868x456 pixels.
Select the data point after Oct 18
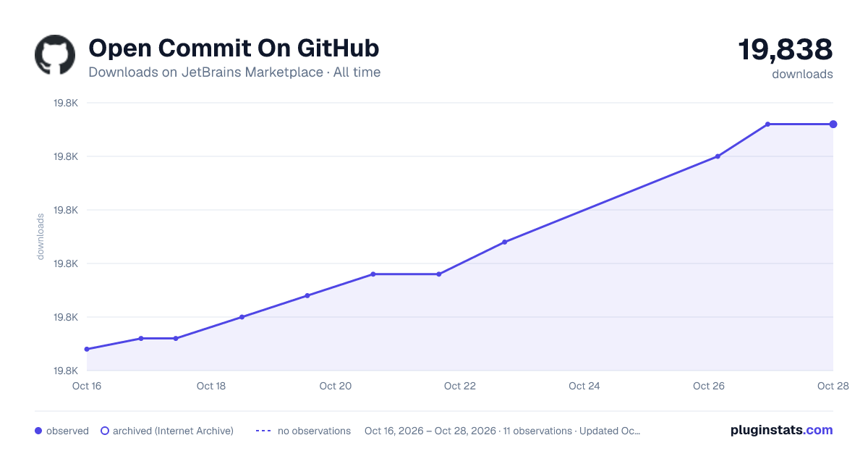click(242, 317)
